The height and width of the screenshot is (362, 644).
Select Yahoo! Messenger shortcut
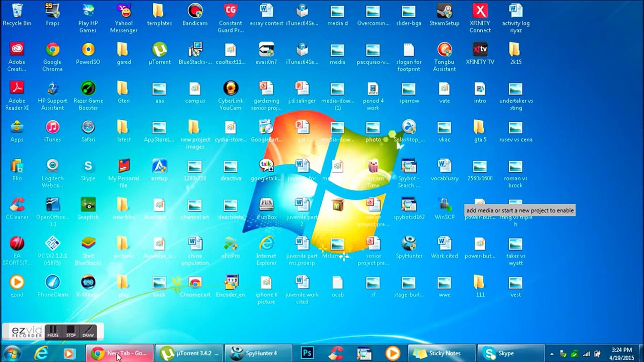tap(124, 18)
